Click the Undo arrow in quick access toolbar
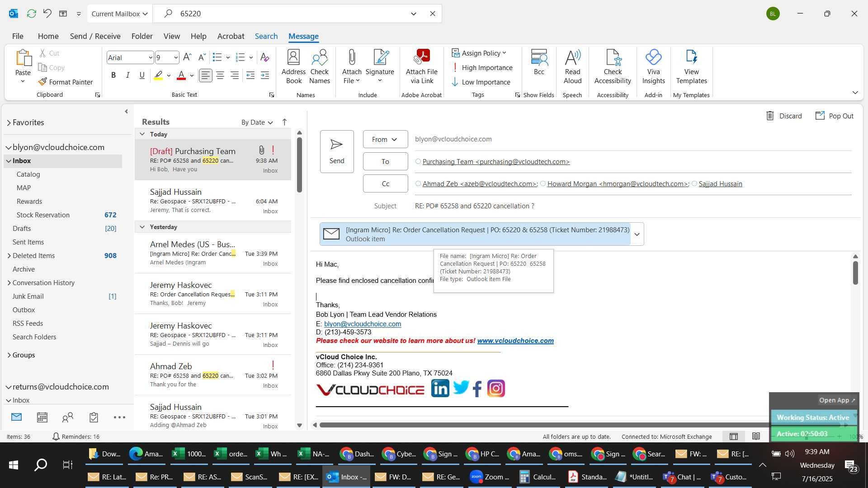 47,14
